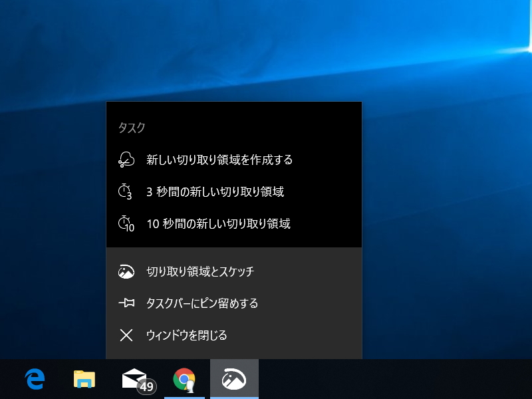Click the scissors new-snip icon

[126, 160]
